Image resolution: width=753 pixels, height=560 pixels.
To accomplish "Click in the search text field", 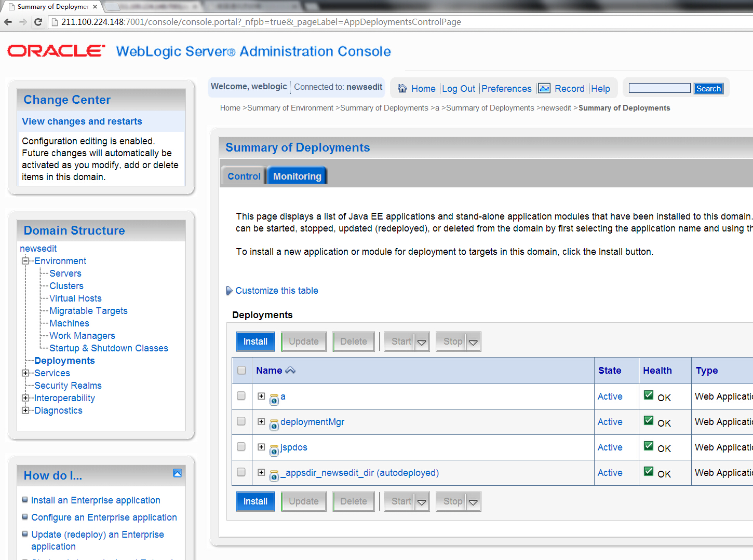I will pyautogui.click(x=660, y=88).
